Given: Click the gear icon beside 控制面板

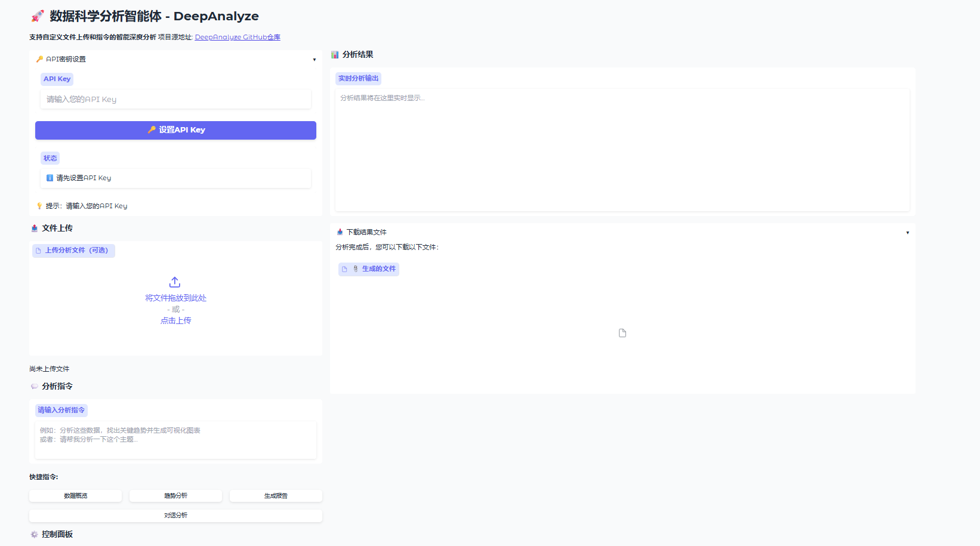Looking at the screenshot, I should tap(34, 534).
